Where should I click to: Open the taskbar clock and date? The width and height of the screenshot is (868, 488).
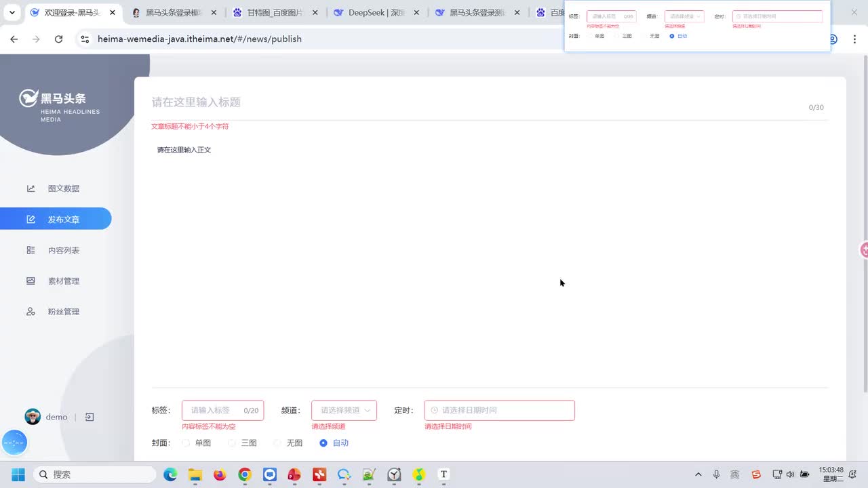coord(831,474)
